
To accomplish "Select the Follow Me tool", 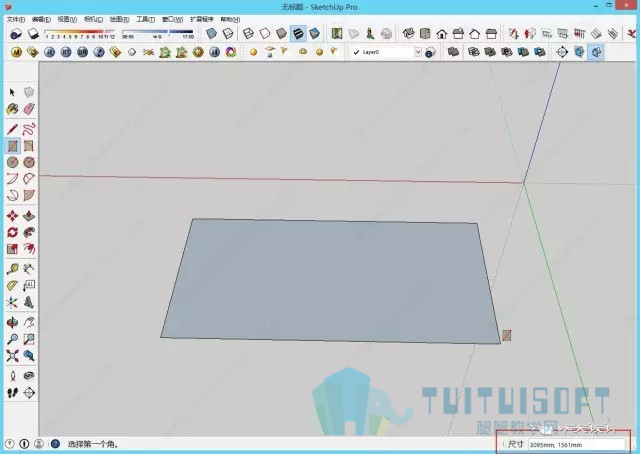I will tap(29, 232).
